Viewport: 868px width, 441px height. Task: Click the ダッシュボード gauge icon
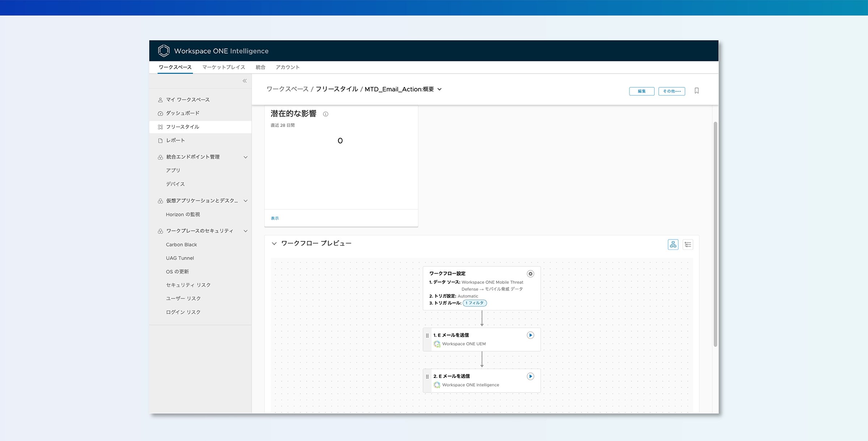pos(160,113)
